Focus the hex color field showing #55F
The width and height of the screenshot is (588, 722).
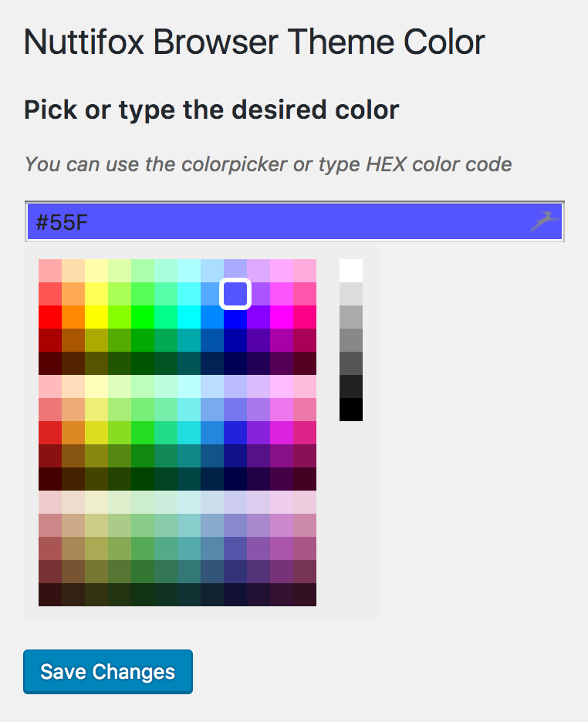(x=295, y=221)
